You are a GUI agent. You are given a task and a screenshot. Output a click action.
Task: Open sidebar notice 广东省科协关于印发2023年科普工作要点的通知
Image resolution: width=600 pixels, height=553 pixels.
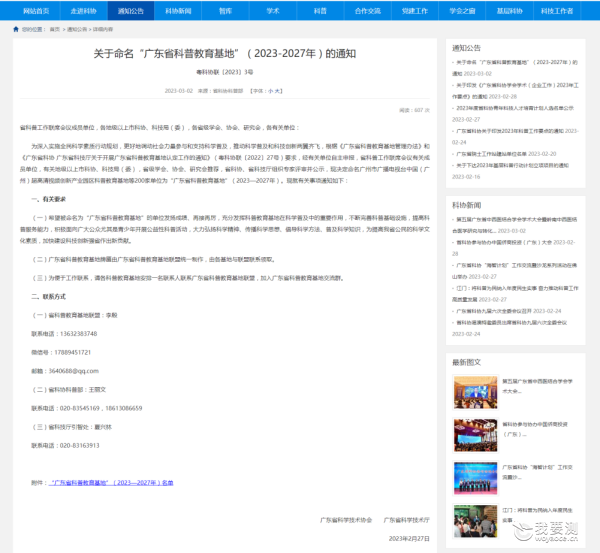[x=515, y=137]
